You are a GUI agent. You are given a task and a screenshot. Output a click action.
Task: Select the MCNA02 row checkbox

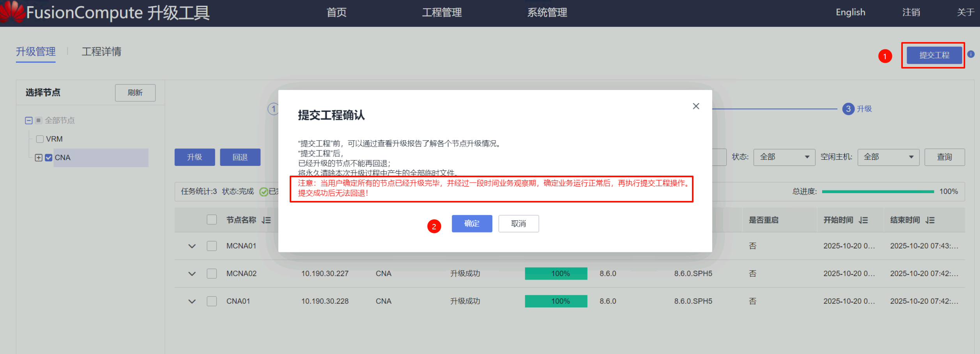tap(212, 274)
